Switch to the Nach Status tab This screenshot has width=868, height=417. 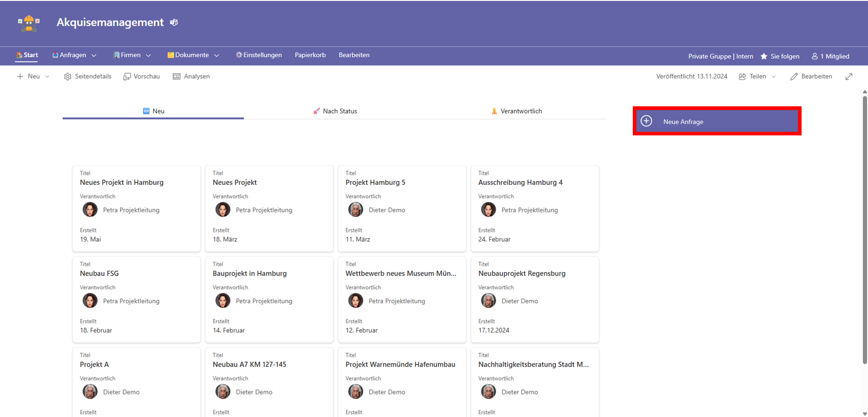(335, 111)
